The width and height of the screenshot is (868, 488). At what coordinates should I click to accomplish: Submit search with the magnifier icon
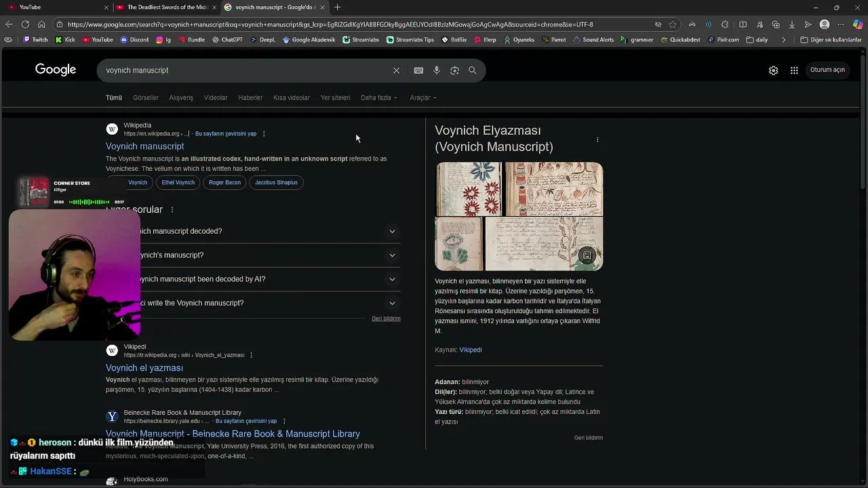473,70
